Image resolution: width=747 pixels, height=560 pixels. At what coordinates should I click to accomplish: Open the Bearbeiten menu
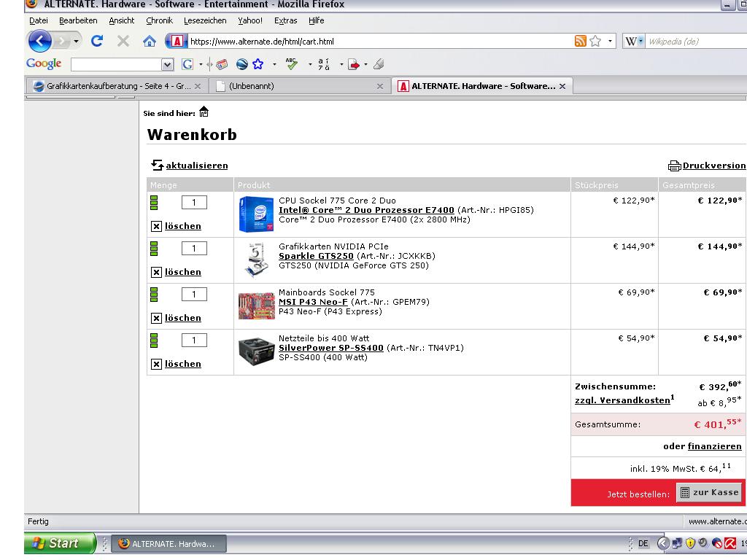[78, 20]
